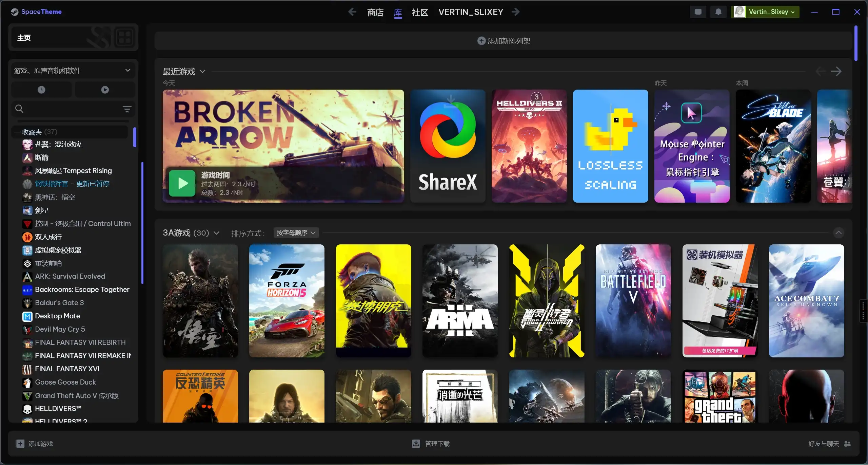Collapse the 收藏夹 favorites category
Image resolution: width=868 pixels, height=465 pixels.
click(17, 132)
